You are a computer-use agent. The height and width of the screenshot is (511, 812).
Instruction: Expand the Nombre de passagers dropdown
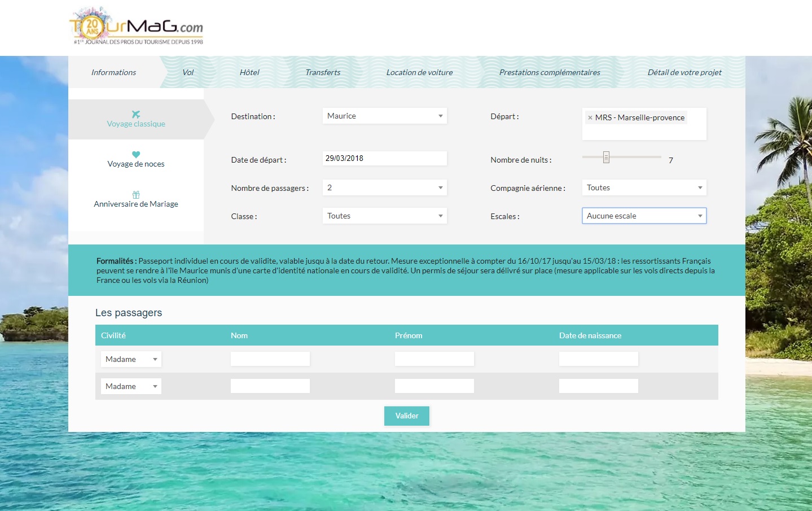[384, 188]
